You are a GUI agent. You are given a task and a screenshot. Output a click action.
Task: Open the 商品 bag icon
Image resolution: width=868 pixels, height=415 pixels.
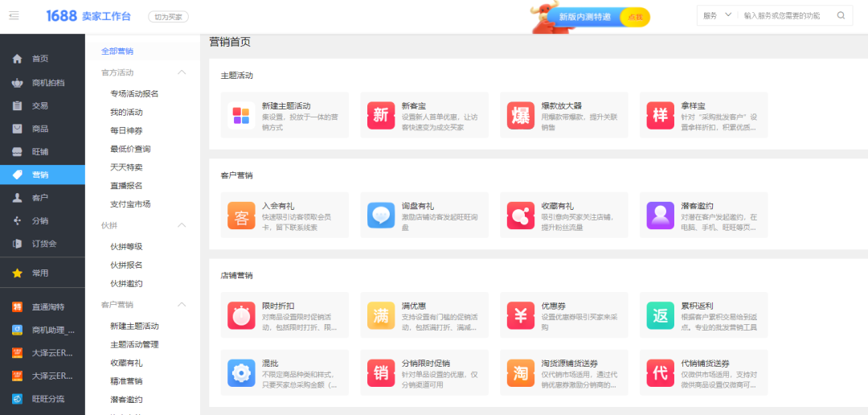[17, 129]
